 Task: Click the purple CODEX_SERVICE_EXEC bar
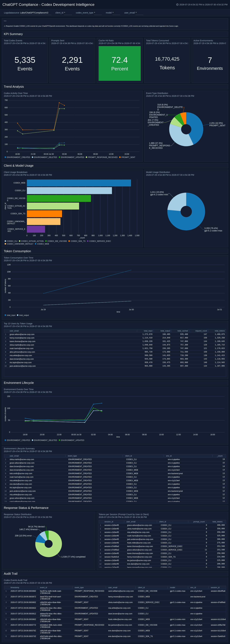point(36,229)
